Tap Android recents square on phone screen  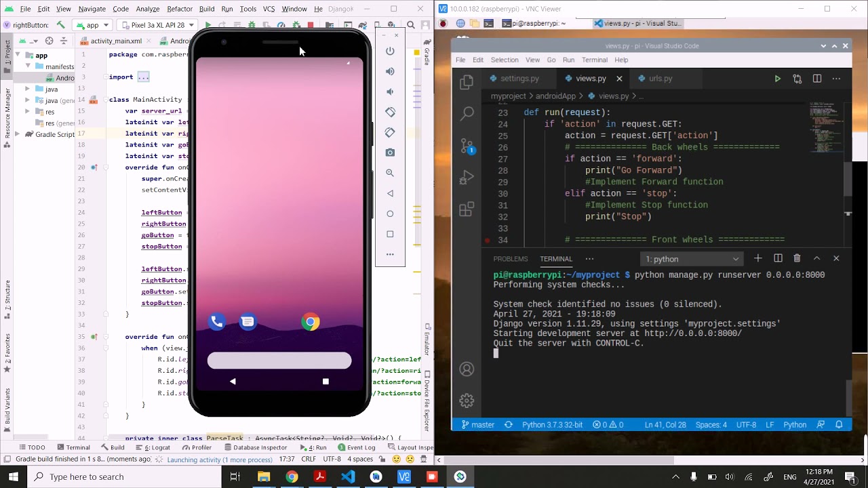[325, 382]
